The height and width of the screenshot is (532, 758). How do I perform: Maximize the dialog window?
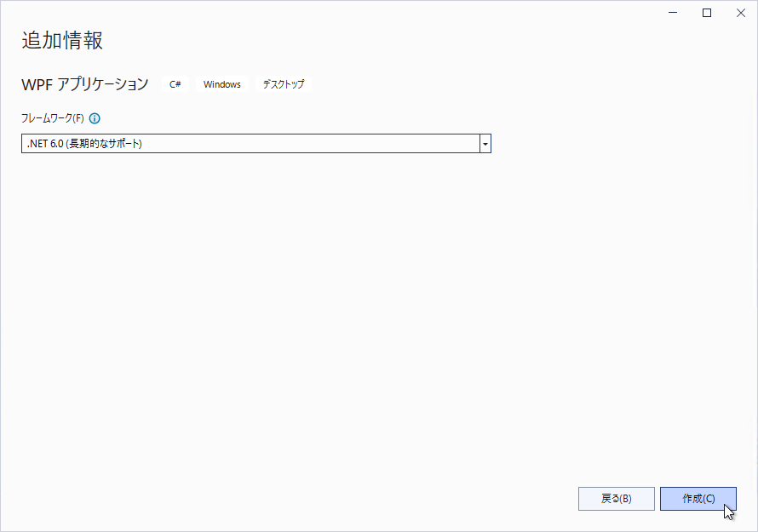pyautogui.click(x=707, y=13)
